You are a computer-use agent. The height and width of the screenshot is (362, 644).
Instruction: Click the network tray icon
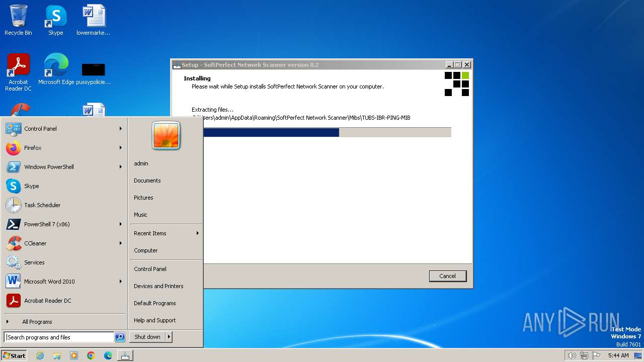pos(584,355)
